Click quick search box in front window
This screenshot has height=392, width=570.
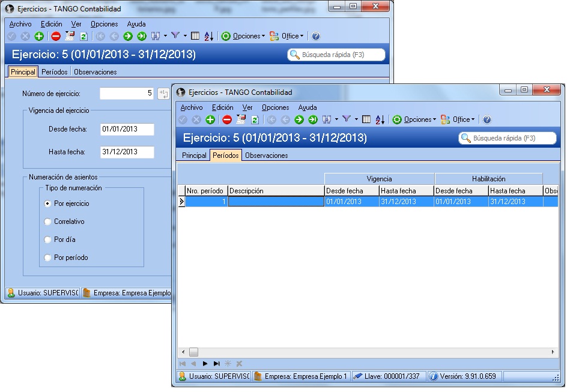point(508,139)
